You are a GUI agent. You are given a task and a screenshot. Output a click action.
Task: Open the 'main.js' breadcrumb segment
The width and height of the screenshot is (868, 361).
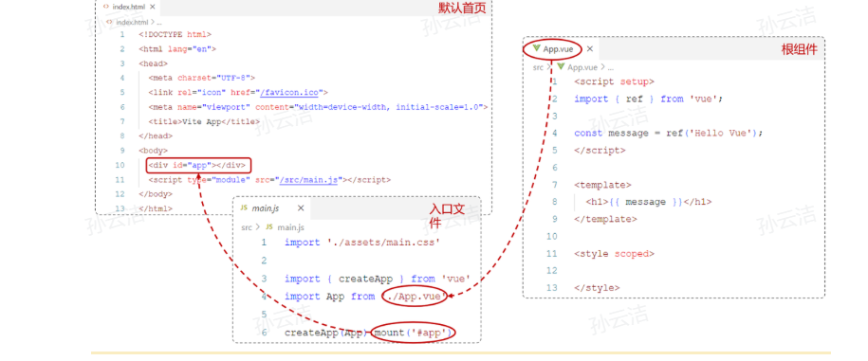[x=290, y=227]
